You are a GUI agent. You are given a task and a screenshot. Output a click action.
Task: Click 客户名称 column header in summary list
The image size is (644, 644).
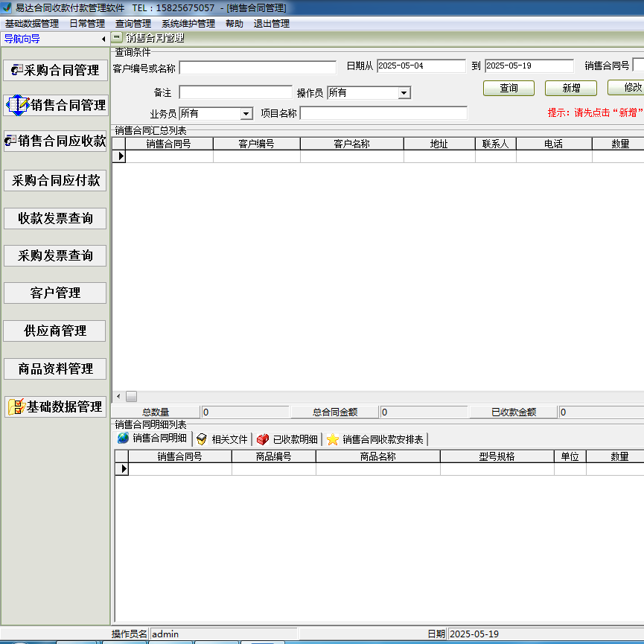click(352, 144)
